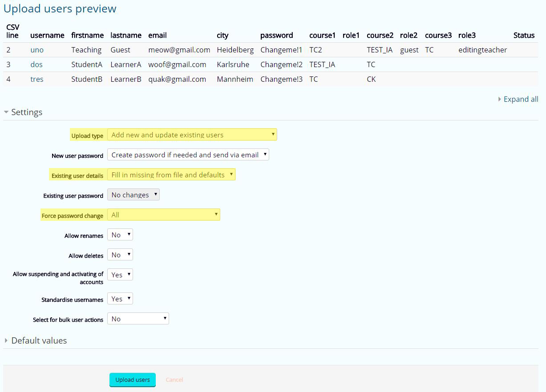546x392 pixels.
Task: Click the Upload users preview heading
Action: click(60, 8)
